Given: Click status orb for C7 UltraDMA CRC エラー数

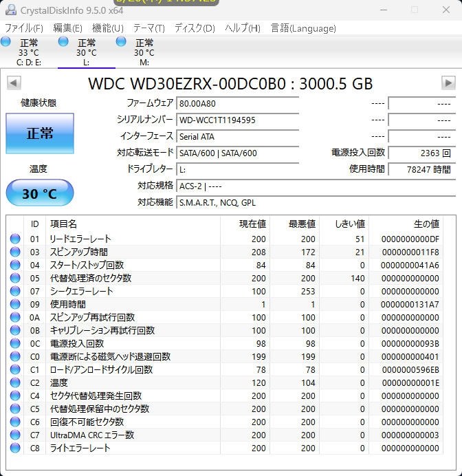Looking at the screenshot, I should click(15, 435).
